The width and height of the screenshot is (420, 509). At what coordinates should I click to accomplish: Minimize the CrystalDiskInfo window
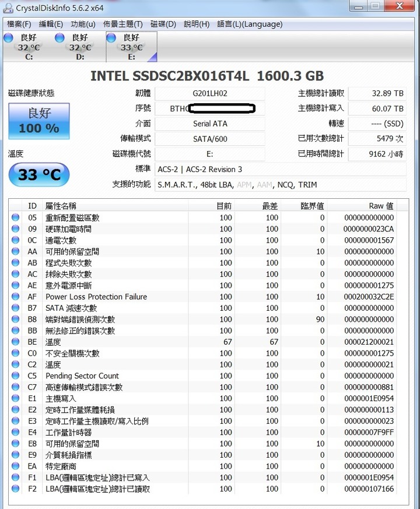click(x=358, y=6)
